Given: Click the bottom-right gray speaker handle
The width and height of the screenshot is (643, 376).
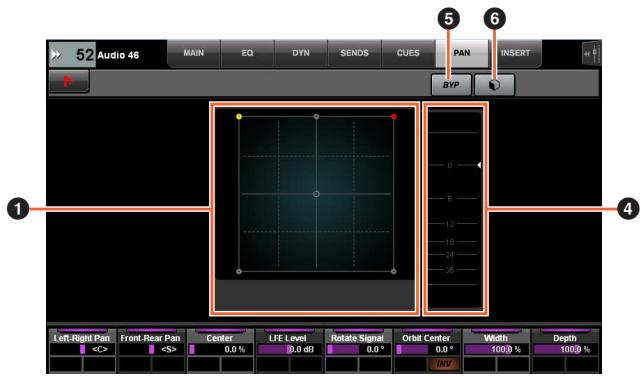Looking at the screenshot, I should tap(394, 271).
